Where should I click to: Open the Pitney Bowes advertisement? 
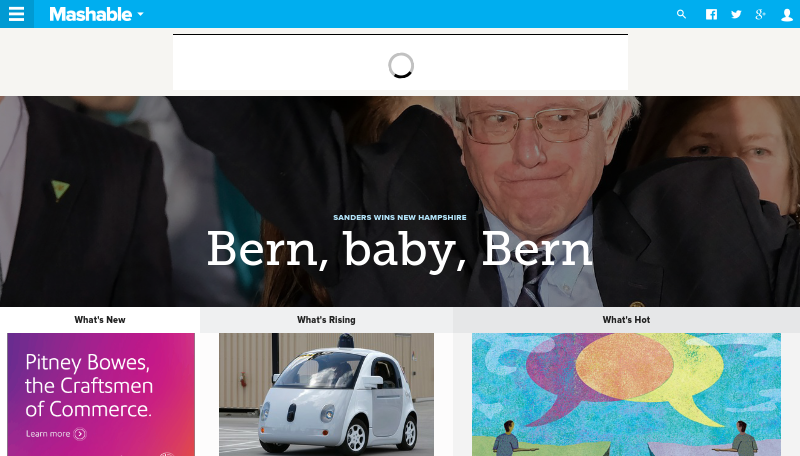click(101, 394)
